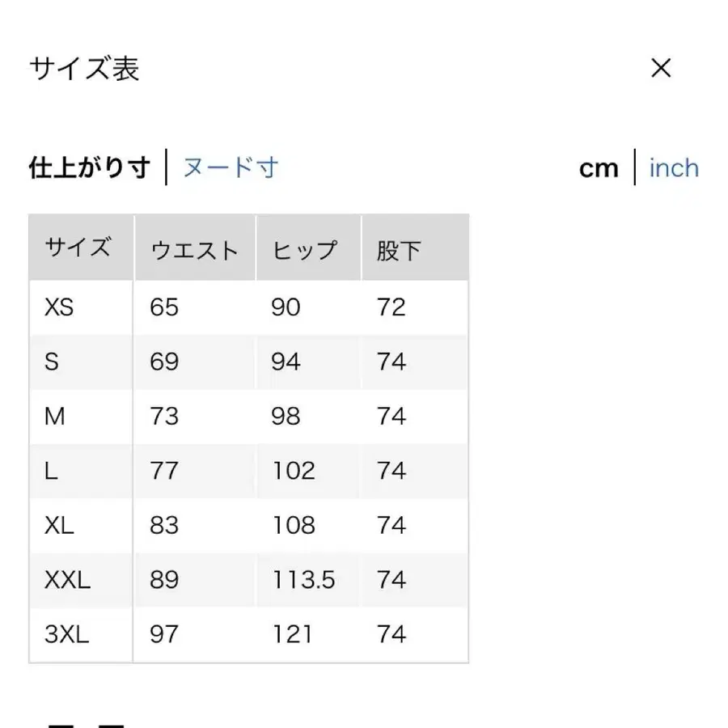Switch to the ヌード寸 tab
728x728 pixels.
[231, 167]
